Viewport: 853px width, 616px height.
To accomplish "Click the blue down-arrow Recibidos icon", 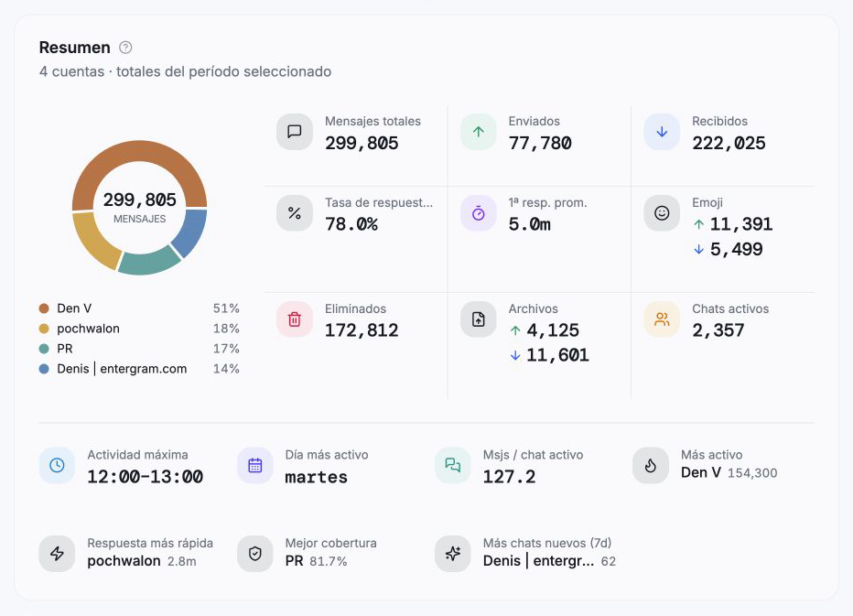I will point(662,132).
